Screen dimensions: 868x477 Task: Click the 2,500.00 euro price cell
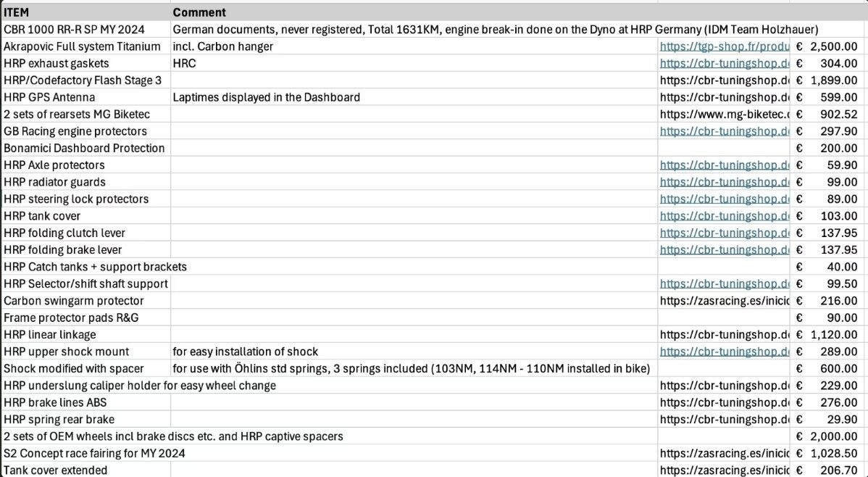coord(829,46)
